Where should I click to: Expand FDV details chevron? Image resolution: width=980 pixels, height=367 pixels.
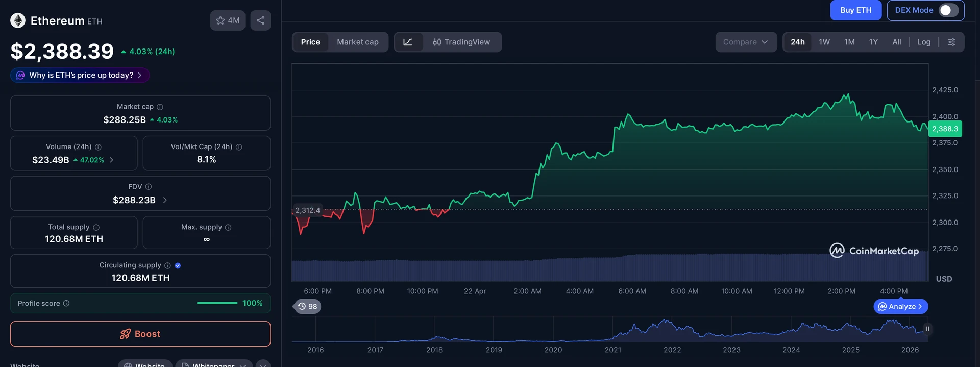point(165,200)
